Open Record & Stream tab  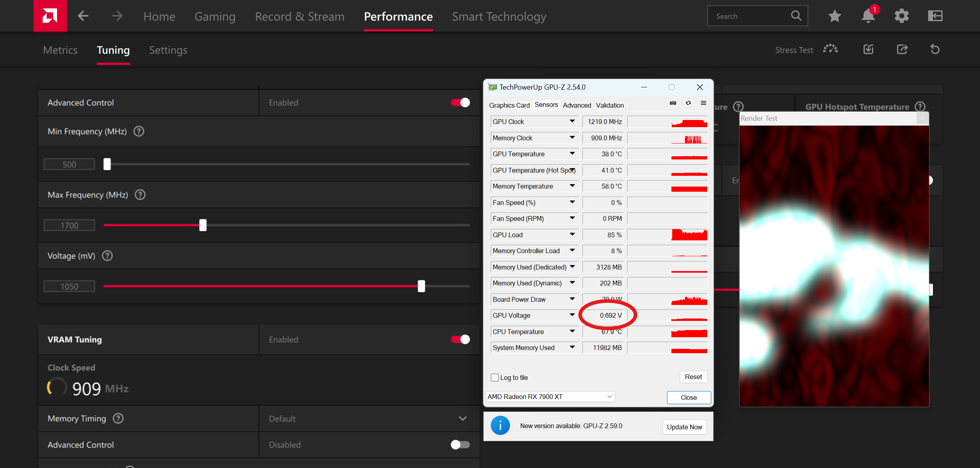300,16
